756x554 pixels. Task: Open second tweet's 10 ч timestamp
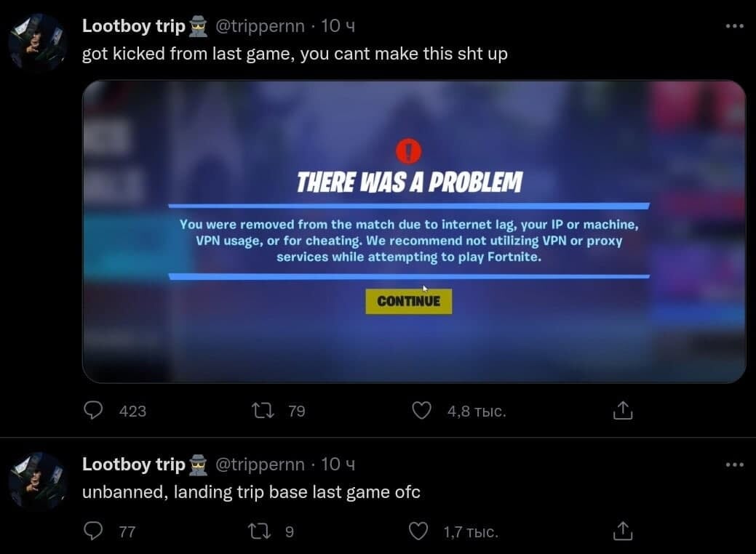338,465
